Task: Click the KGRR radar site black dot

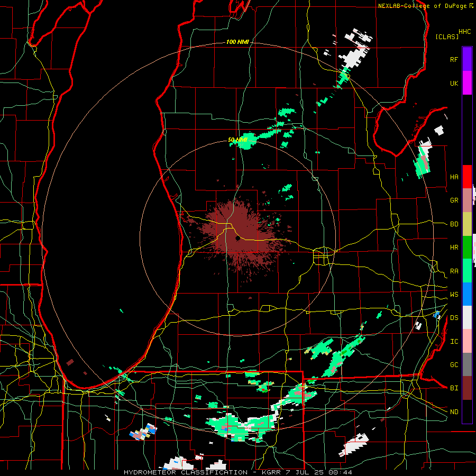Action: coord(237,239)
